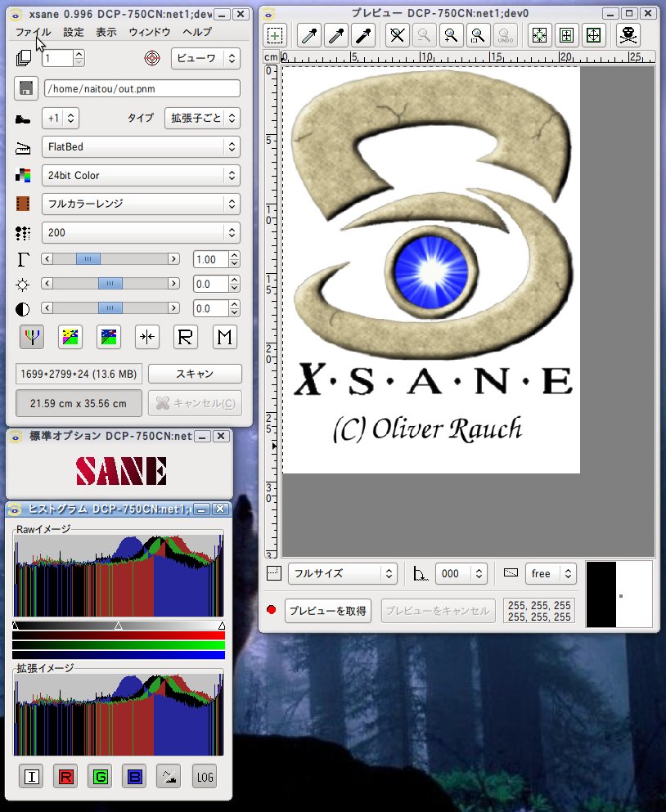Image resolution: width=666 pixels, height=812 pixels.
Task: Open the filename counter step +1 dropdown
Action: pos(60,118)
